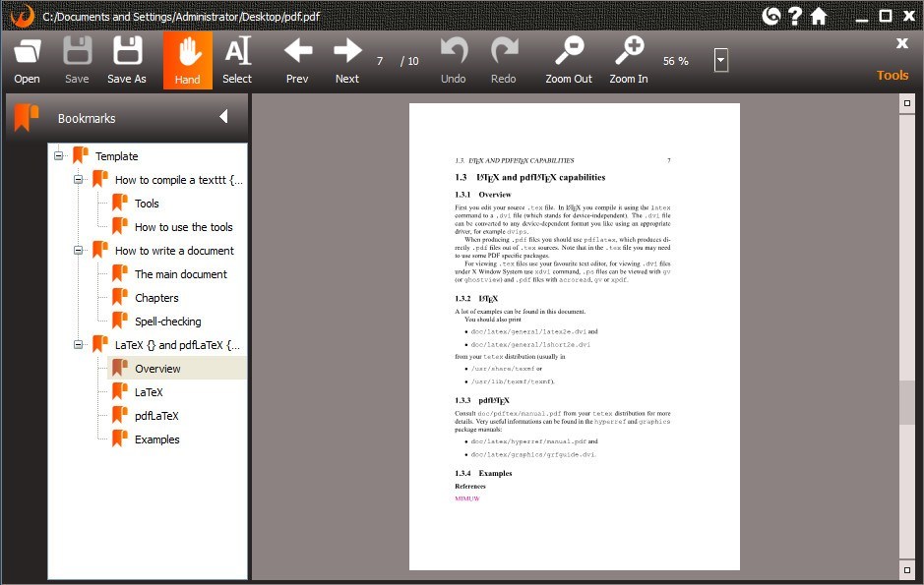This screenshot has width=924, height=585.
Task: Select 'How to write a document' bookmark
Action: coord(174,251)
